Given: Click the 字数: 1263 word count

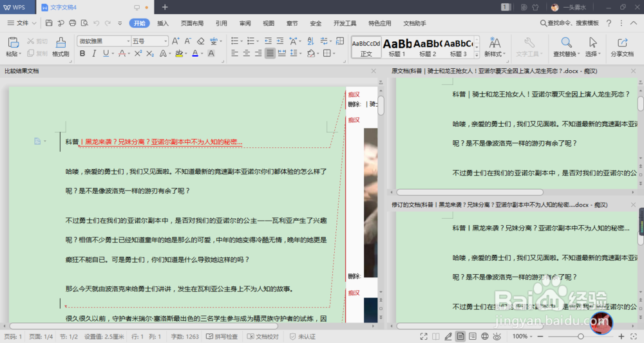Looking at the screenshot, I should (185, 337).
